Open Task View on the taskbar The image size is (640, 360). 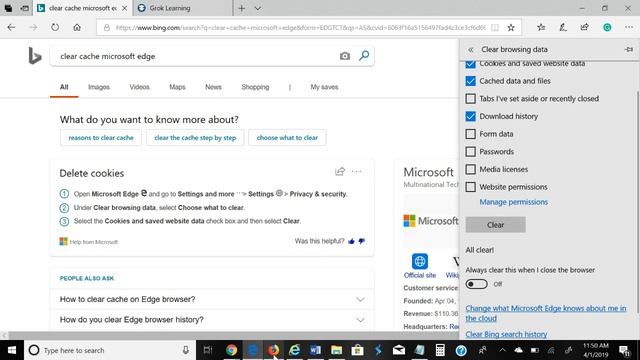click(x=208, y=350)
